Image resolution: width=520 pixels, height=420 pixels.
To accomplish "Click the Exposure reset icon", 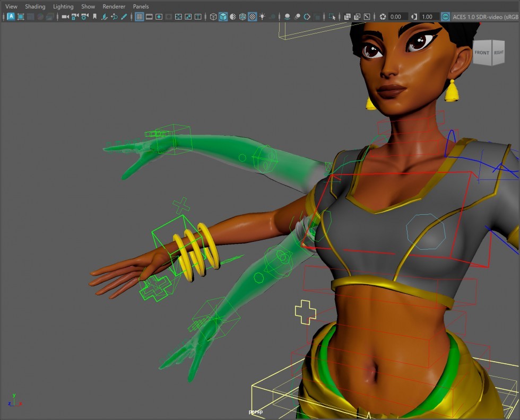I will (383, 16).
